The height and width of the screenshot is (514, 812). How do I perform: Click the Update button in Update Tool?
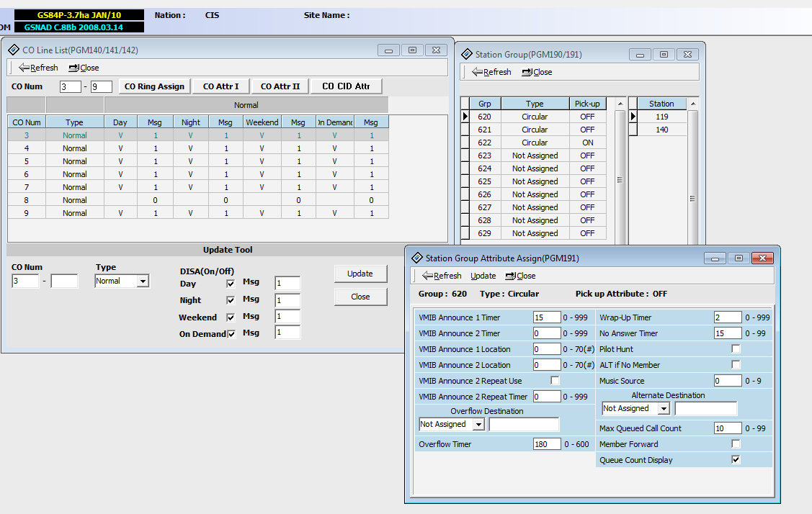tap(360, 274)
